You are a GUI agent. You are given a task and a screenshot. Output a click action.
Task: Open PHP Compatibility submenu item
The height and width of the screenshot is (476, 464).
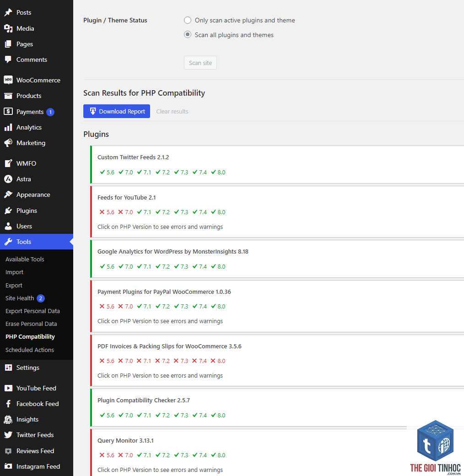click(30, 337)
